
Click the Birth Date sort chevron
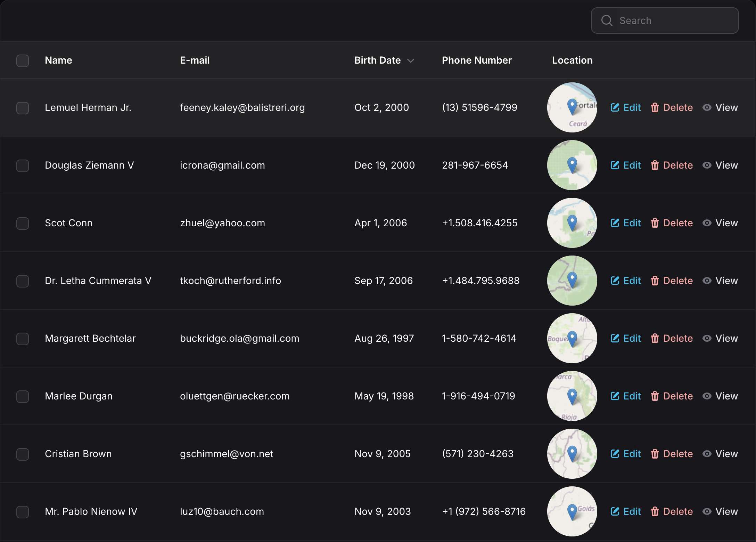[411, 61]
